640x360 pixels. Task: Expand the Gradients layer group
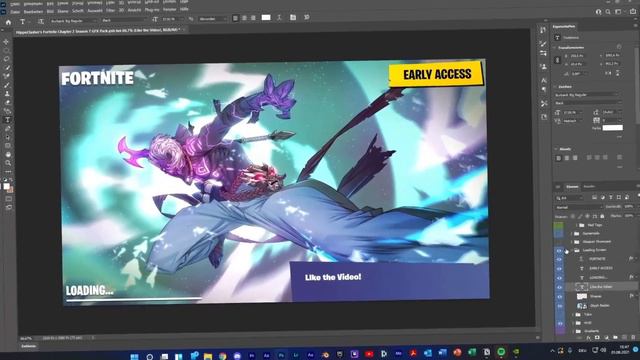click(x=573, y=331)
